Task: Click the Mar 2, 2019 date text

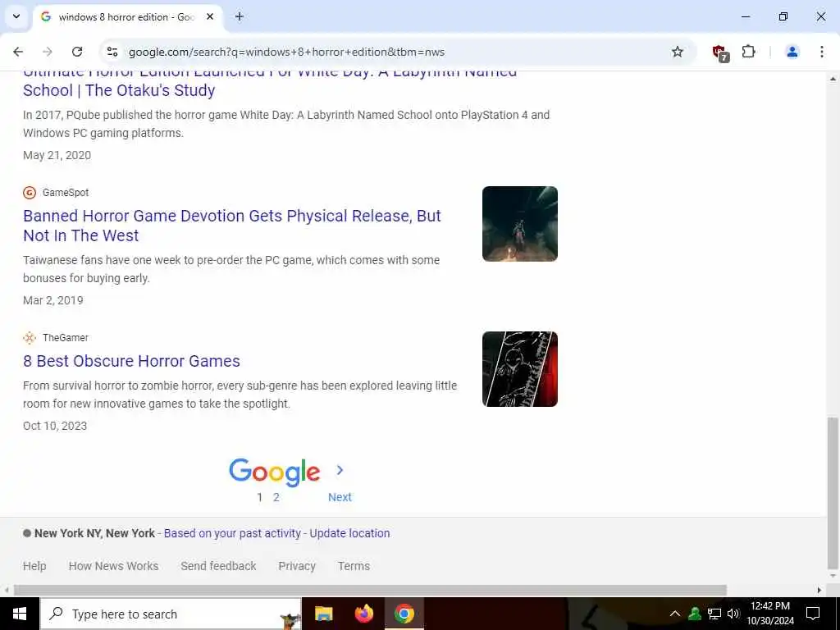Action: click(53, 300)
